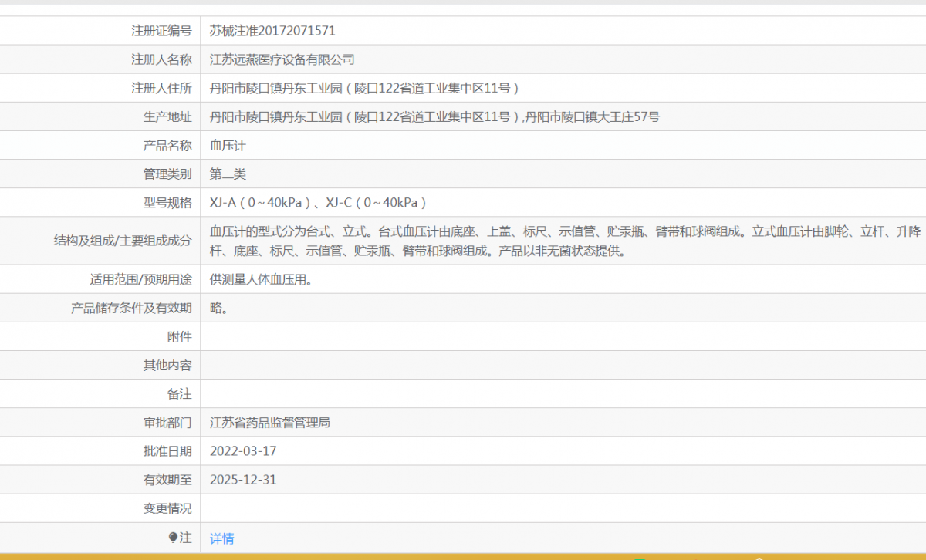Select approval date 2022-03-17

tap(243, 451)
